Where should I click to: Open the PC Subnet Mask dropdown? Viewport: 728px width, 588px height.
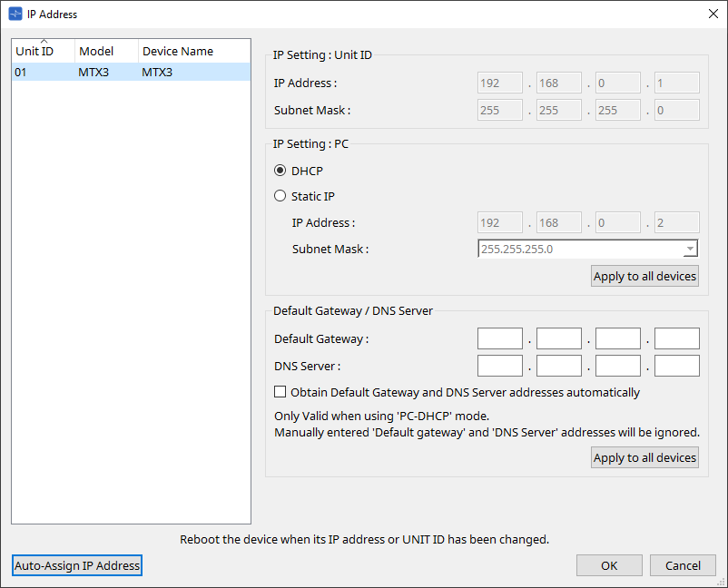tap(690, 250)
